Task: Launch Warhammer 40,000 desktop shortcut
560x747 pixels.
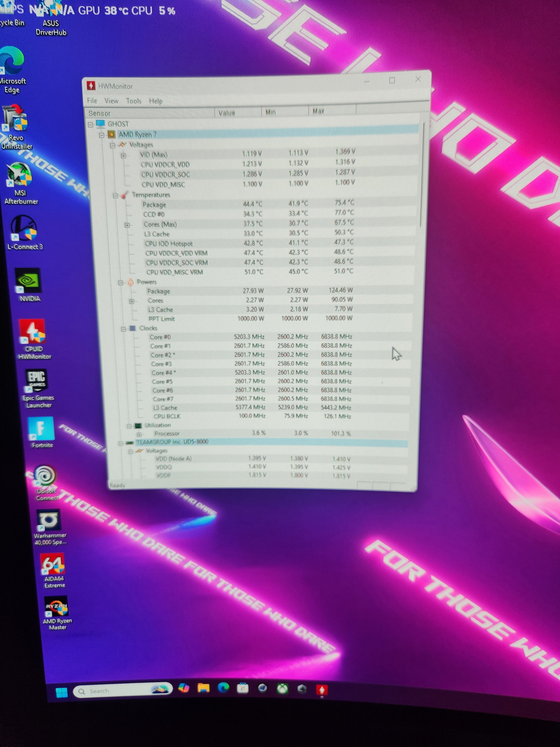Action: pyautogui.click(x=50, y=527)
